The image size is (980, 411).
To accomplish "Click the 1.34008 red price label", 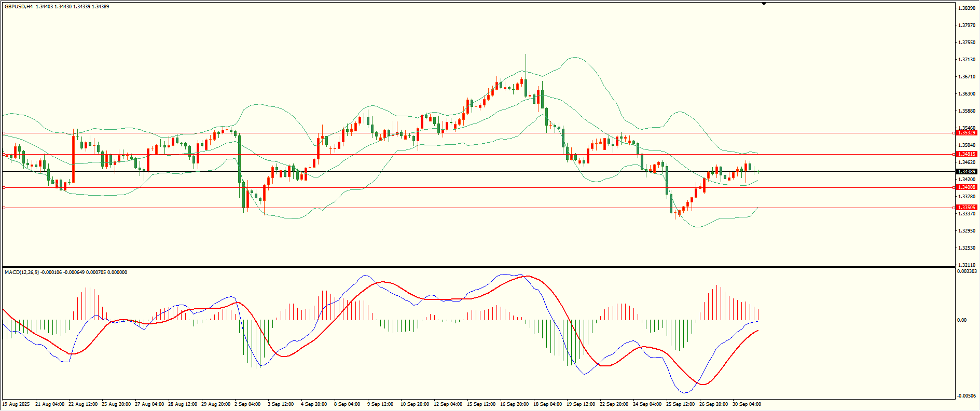I will 967,187.
